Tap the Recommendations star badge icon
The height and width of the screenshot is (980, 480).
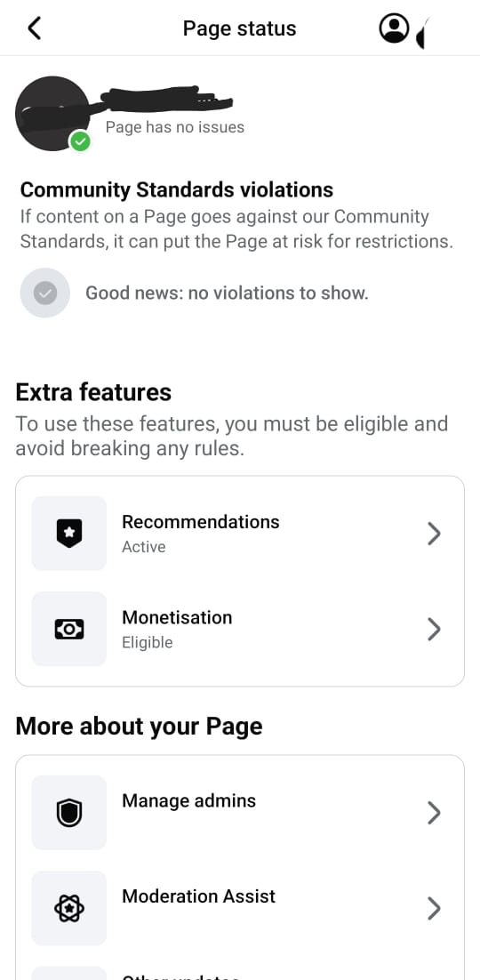pos(68,534)
